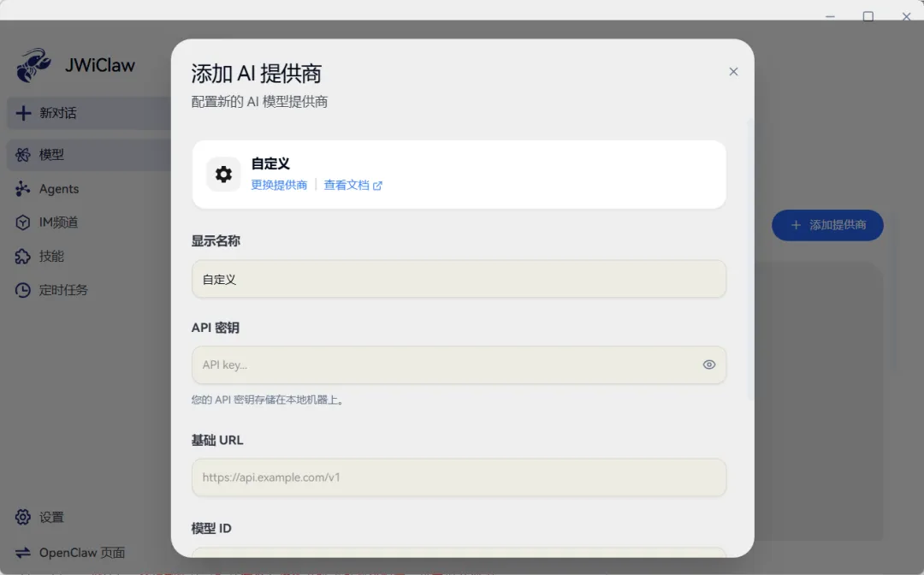Click the 技能 puzzle piece icon
Image resolution: width=924 pixels, height=575 pixels.
[23, 257]
